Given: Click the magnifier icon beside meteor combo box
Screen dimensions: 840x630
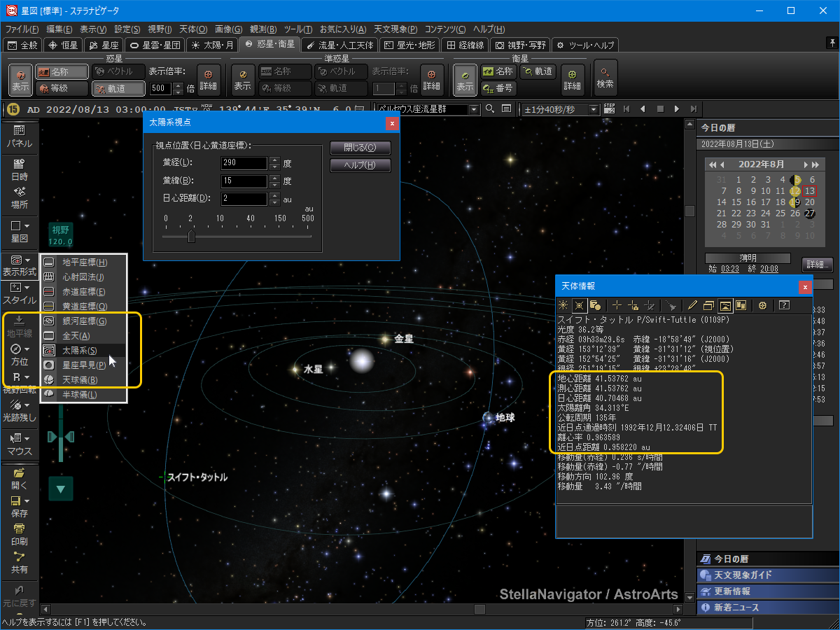Looking at the screenshot, I should 489,109.
